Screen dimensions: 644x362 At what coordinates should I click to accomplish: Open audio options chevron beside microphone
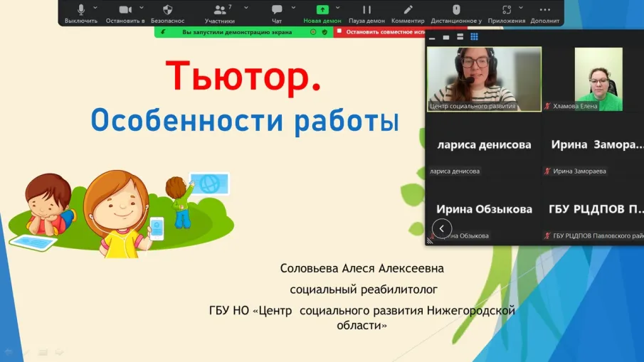[x=95, y=7]
